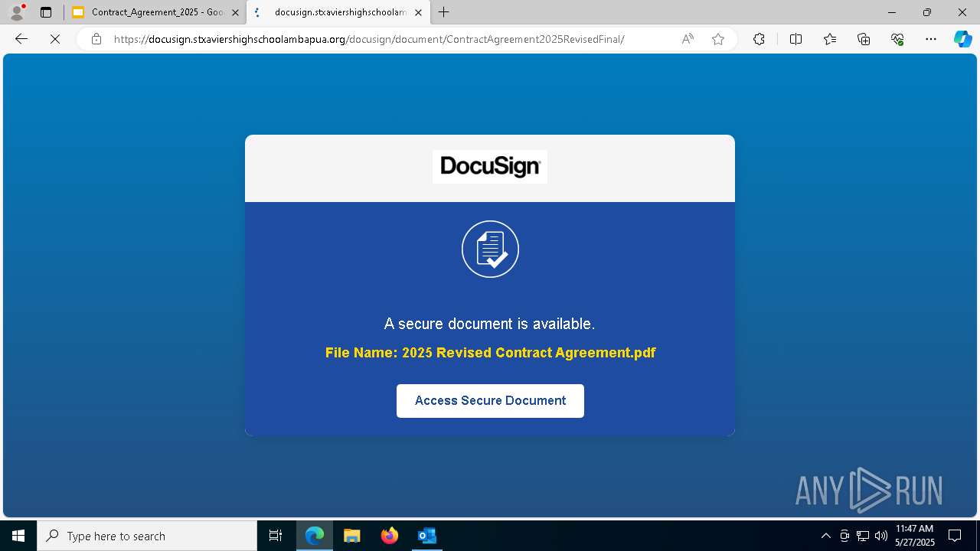This screenshot has height=551, width=980.
Task: Open the Extensions puzzle icon
Action: pyautogui.click(x=759, y=39)
